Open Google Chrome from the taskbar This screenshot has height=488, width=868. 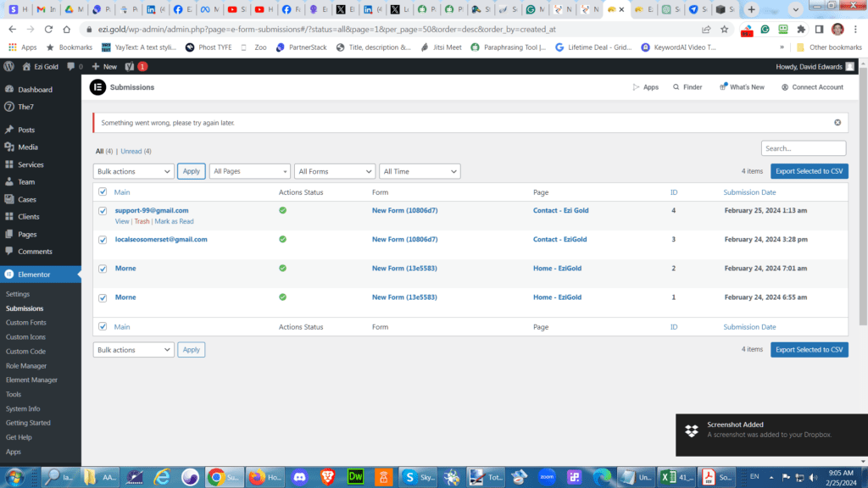coord(215,476)
